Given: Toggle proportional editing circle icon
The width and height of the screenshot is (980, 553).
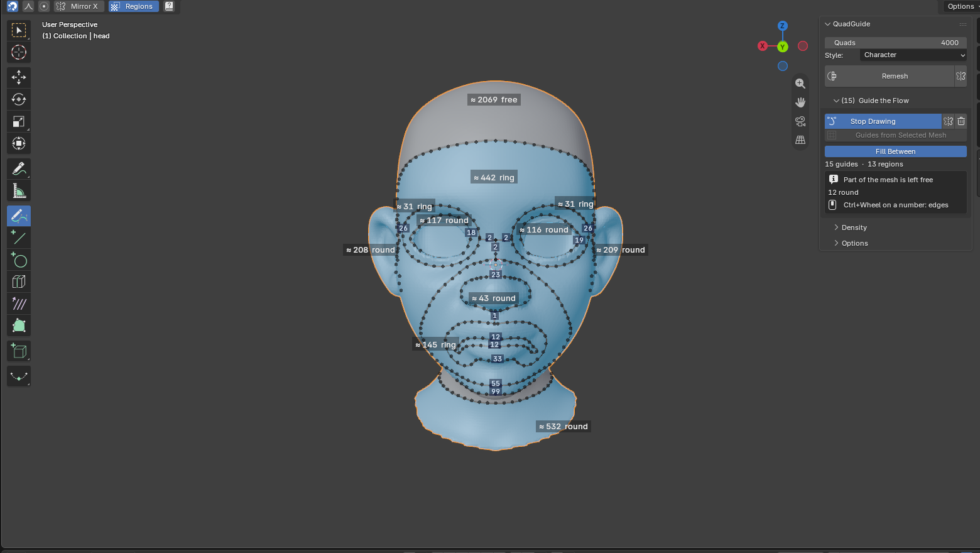Looking at the screenshot, I should pyautogui.click(x=43, y=6).
